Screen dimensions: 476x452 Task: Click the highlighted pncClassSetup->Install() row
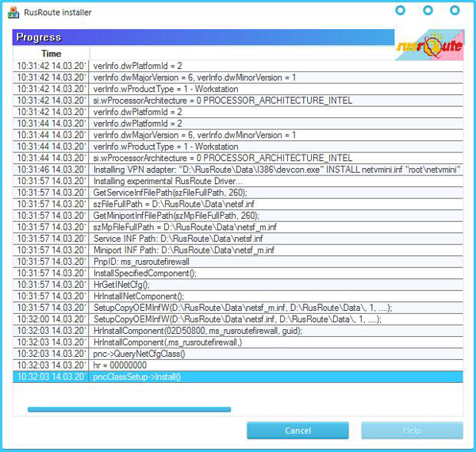[x=238, y=377]
